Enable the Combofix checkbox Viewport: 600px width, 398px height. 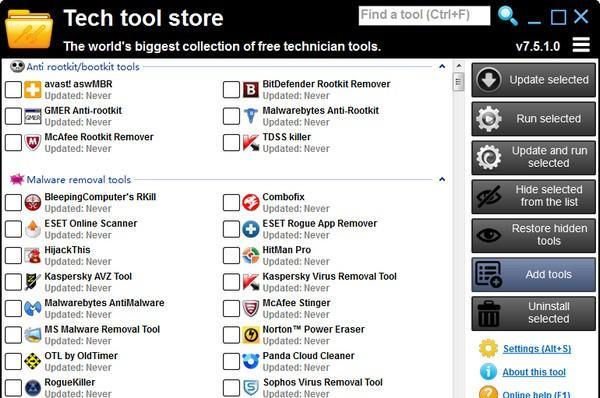pos(232,202)
